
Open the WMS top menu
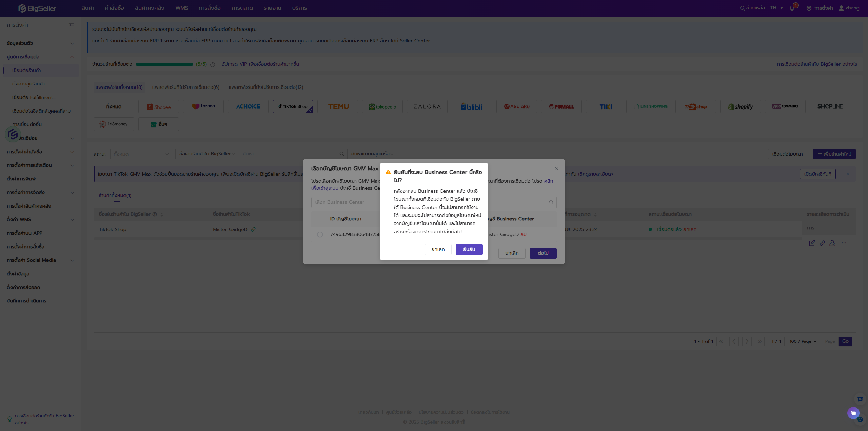[181, 8]
